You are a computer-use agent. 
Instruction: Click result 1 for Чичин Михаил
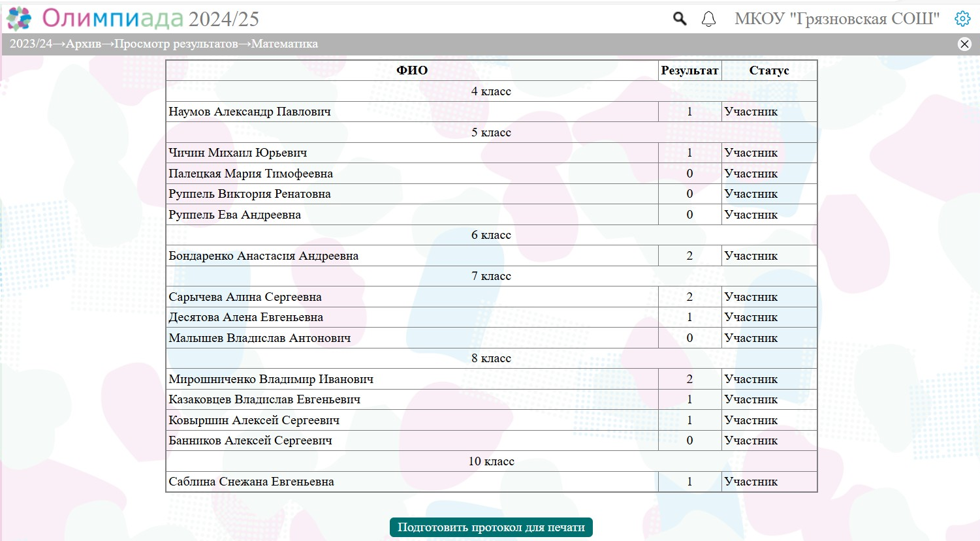(689, 153)
